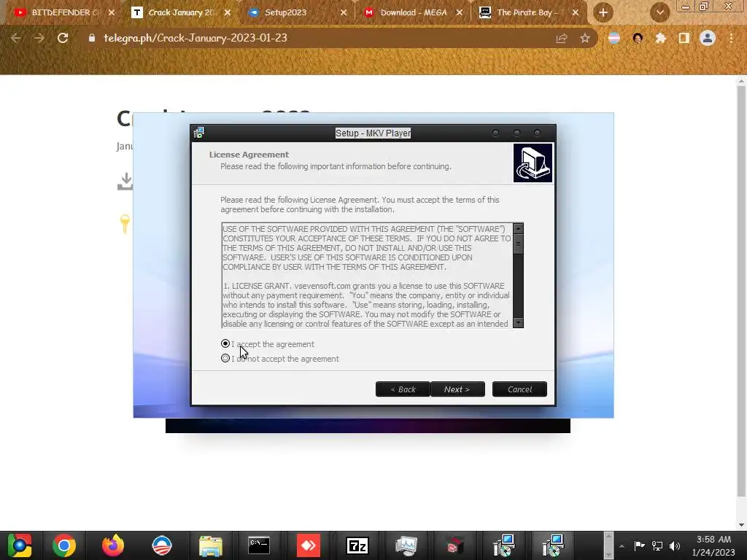This screenshot has width=747, height=560.
Task: Bookmark this page with star icon
Action: pyautogui.click(x=585, y=38)
